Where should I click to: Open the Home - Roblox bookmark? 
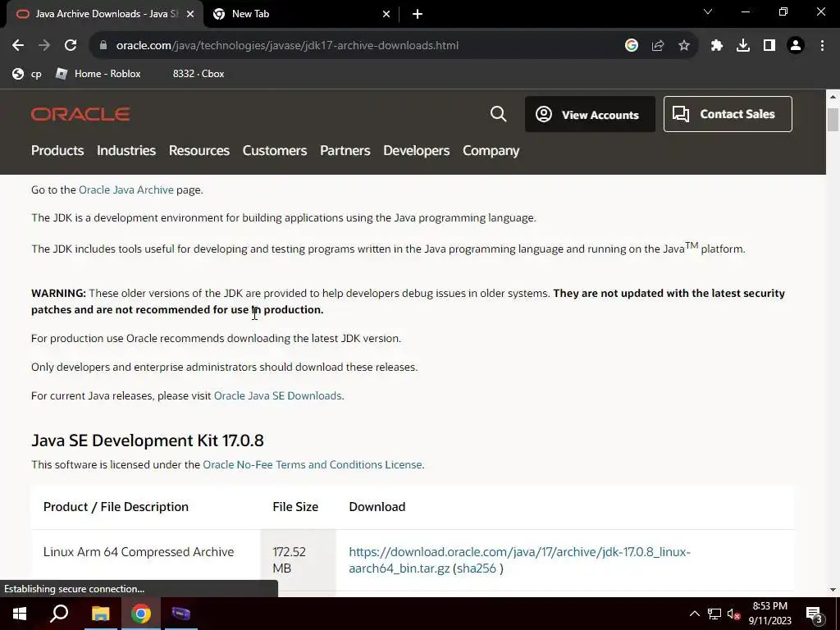98,74
